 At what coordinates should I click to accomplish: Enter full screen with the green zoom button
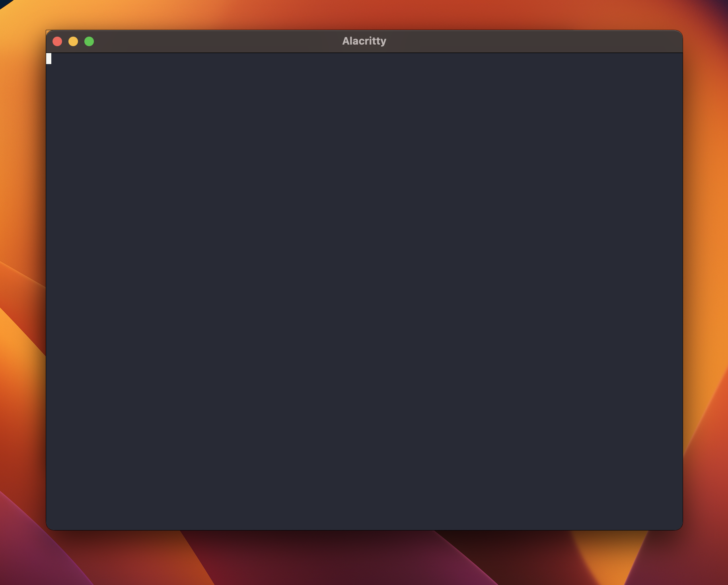coord(89,41)
